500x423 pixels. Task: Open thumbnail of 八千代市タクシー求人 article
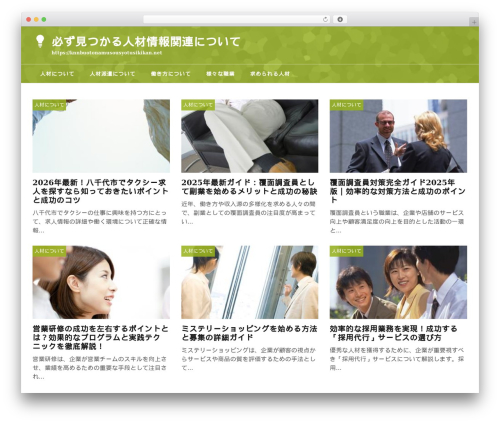pyautogui.click(x=101, y=136)
